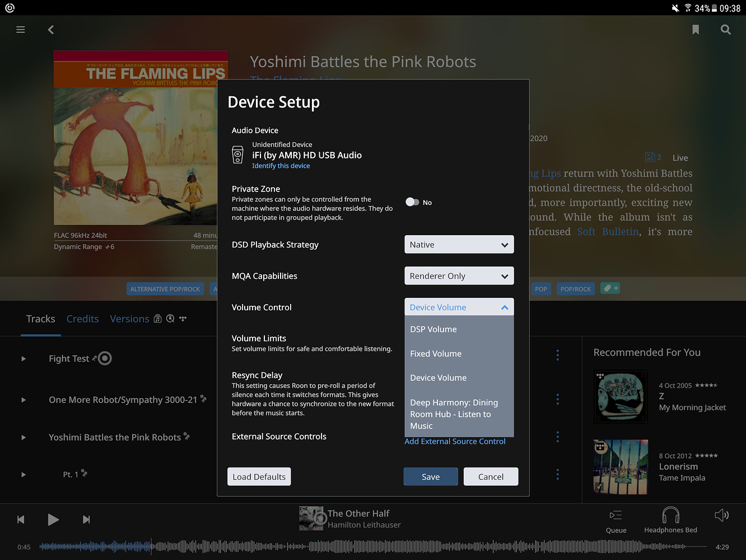Open volume speaker icon
This screenshot has height=560, width=746.
(721, 515)
